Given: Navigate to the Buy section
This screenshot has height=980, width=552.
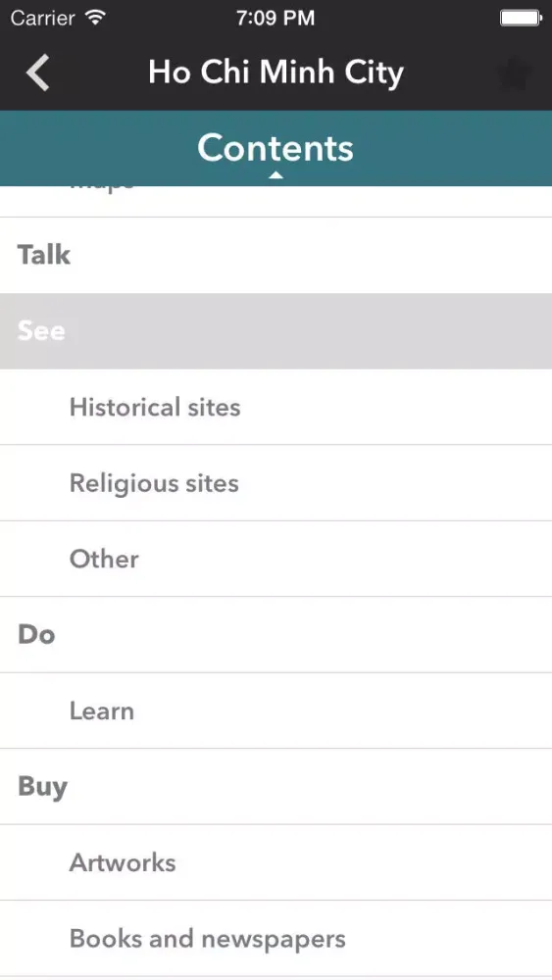Looking at the screenshot, I should pyautogui.click(x=276, y=787).
